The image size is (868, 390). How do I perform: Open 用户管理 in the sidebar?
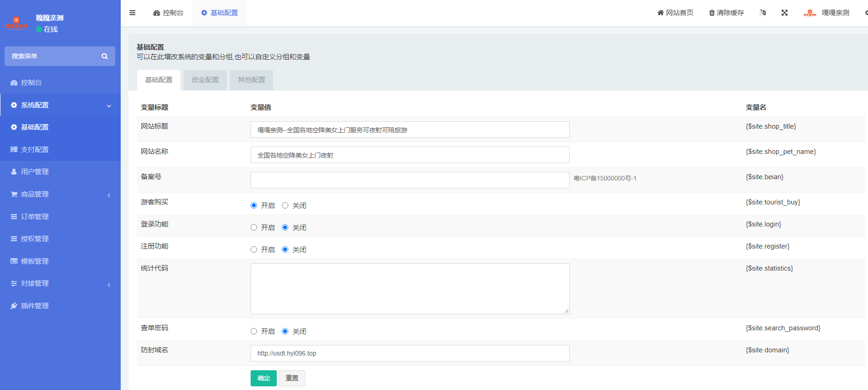(35, 172)
